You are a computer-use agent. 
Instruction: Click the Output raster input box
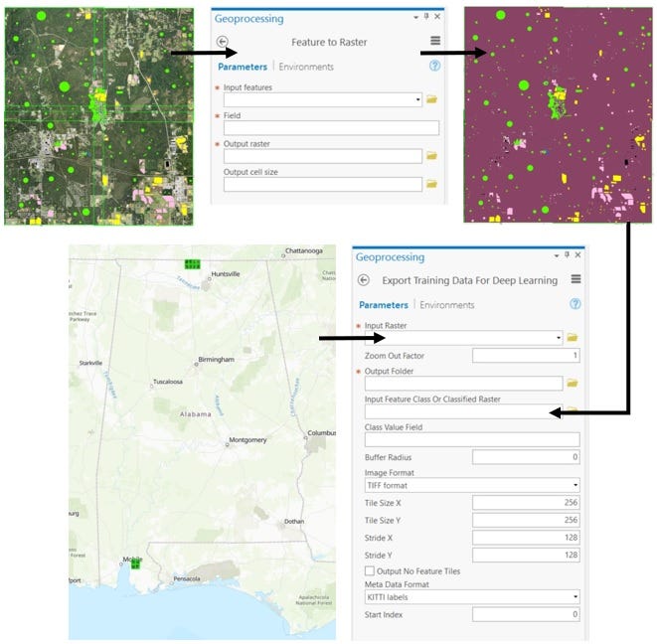[x=323, y=156]
